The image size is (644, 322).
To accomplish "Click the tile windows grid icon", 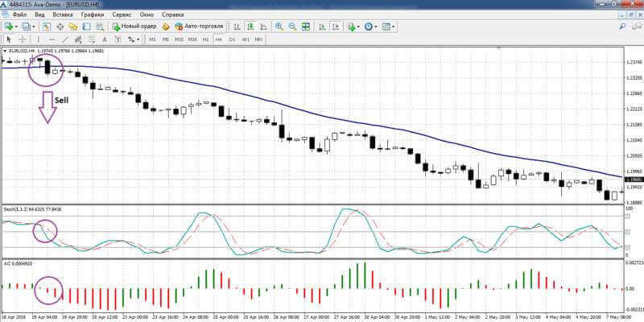I will [x=306, y=27].
